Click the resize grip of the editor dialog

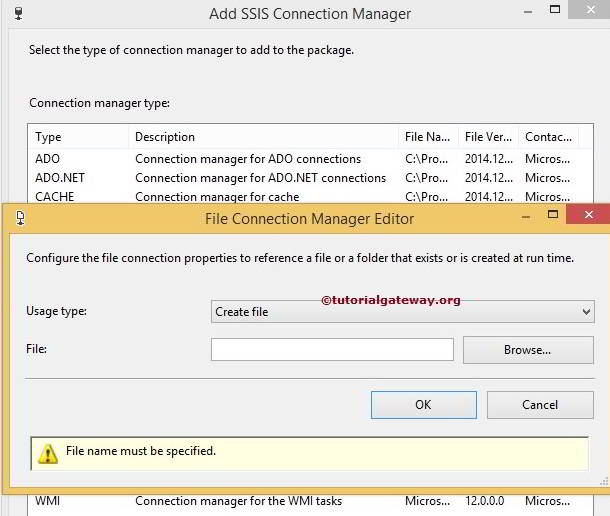[x=604, y=482]
